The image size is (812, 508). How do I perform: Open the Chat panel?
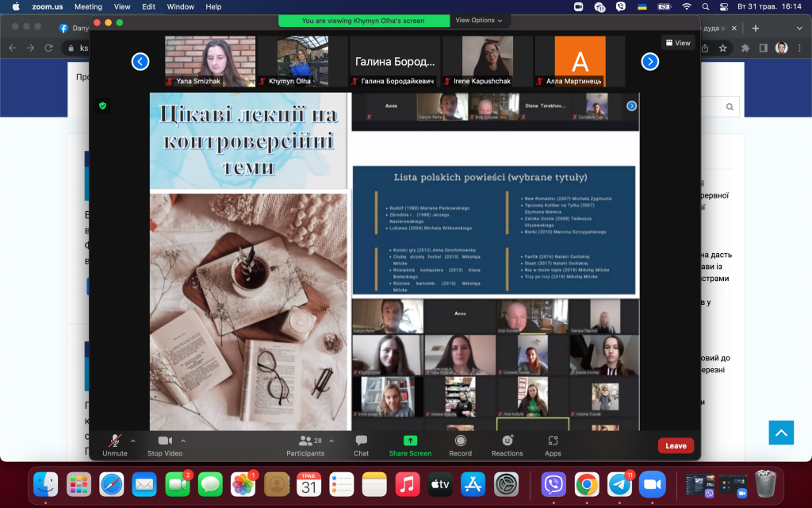[361, 445]
